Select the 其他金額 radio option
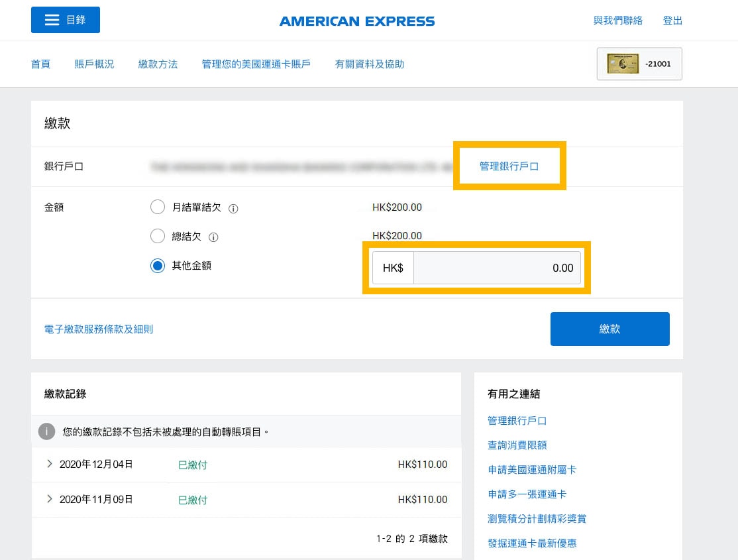Image resolution: width=738 pixels, height=560 pixels. click(x=158, y=266)
